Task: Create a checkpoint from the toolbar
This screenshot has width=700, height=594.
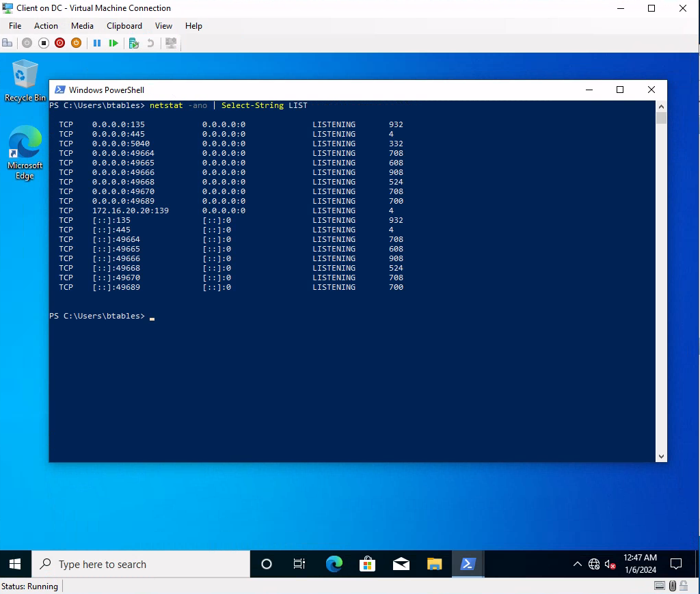Action: point(134,43)
